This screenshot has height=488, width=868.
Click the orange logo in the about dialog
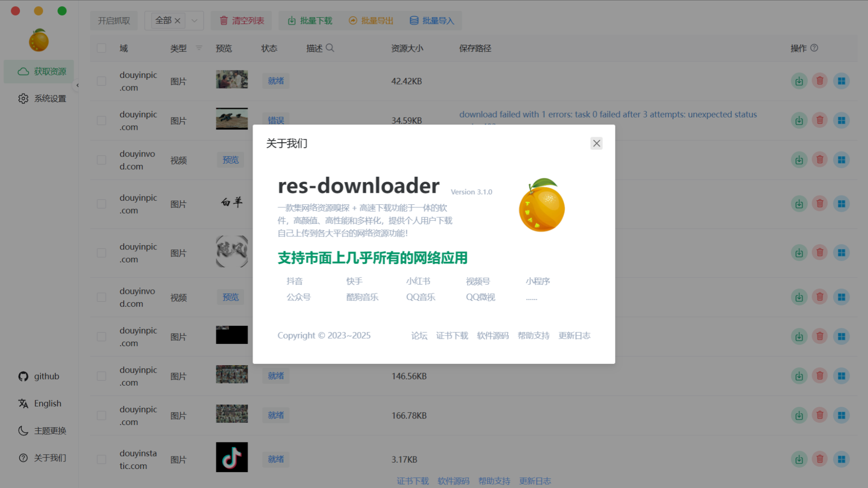pos(542,205)
